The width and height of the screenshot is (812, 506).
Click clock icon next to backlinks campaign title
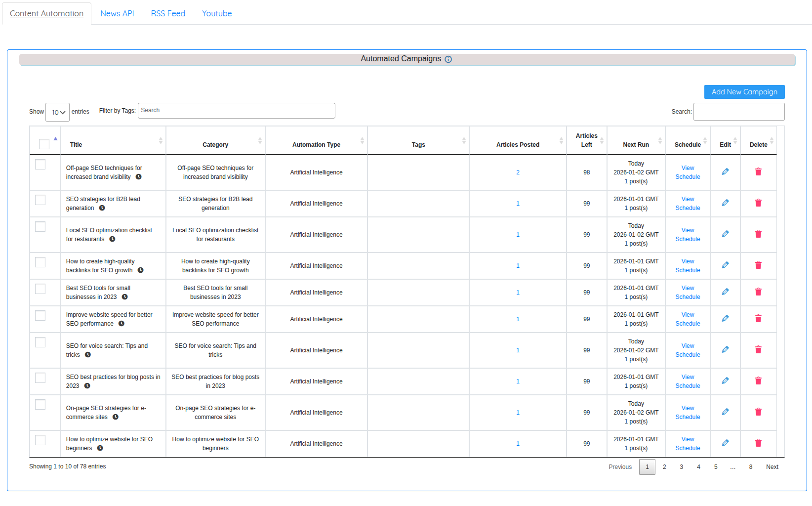click(x=141, y=270)
